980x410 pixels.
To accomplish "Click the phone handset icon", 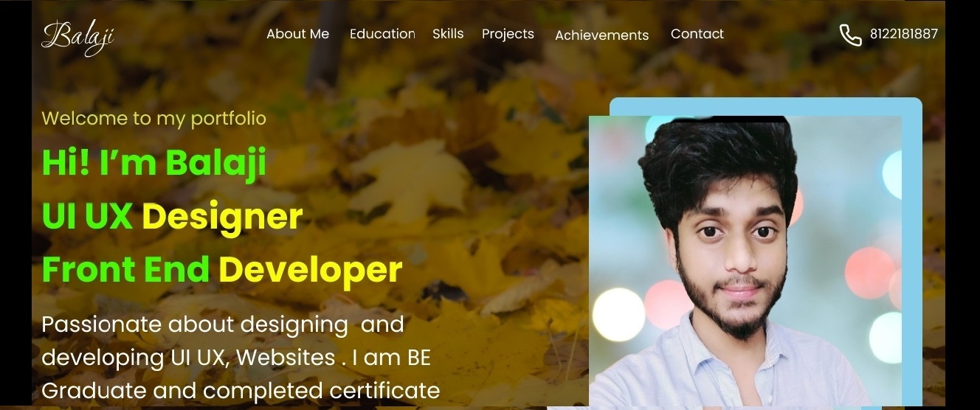I will (x=850, y=35).
